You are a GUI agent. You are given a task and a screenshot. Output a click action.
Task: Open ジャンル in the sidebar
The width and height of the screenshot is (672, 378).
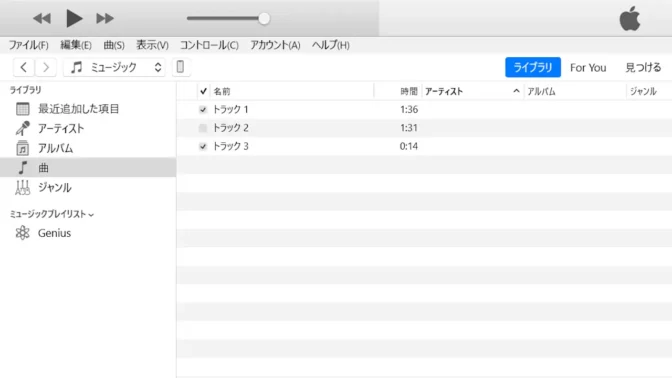88,187
